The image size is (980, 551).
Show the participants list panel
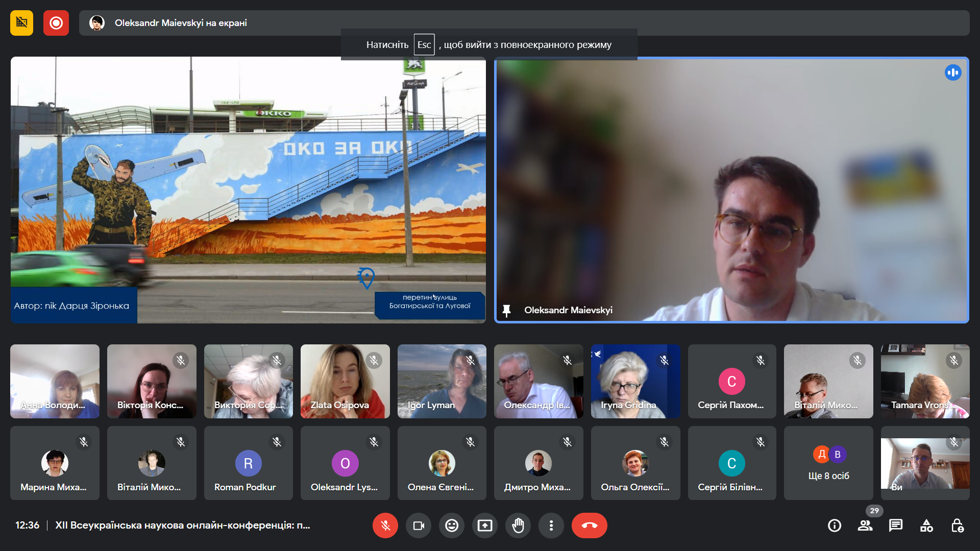(x=865, y=525)
